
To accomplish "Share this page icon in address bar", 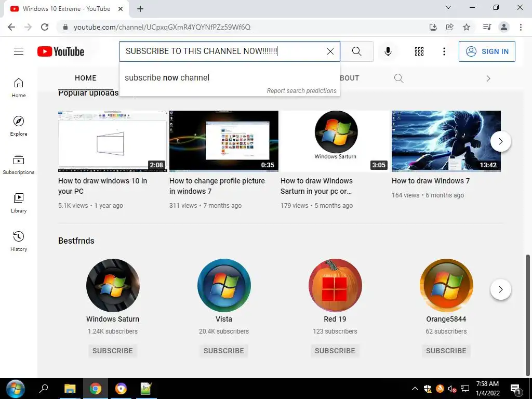I will coord(450,27).
